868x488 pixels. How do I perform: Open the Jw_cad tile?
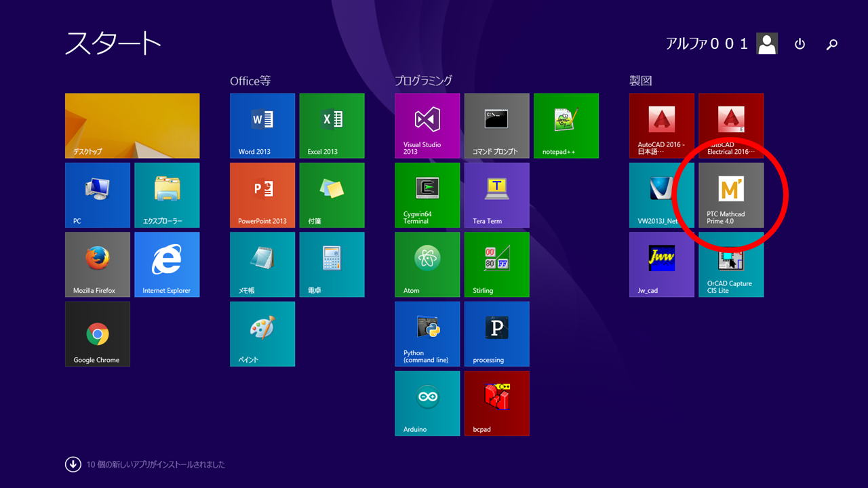pyautogui.click(x=662, y=264)
